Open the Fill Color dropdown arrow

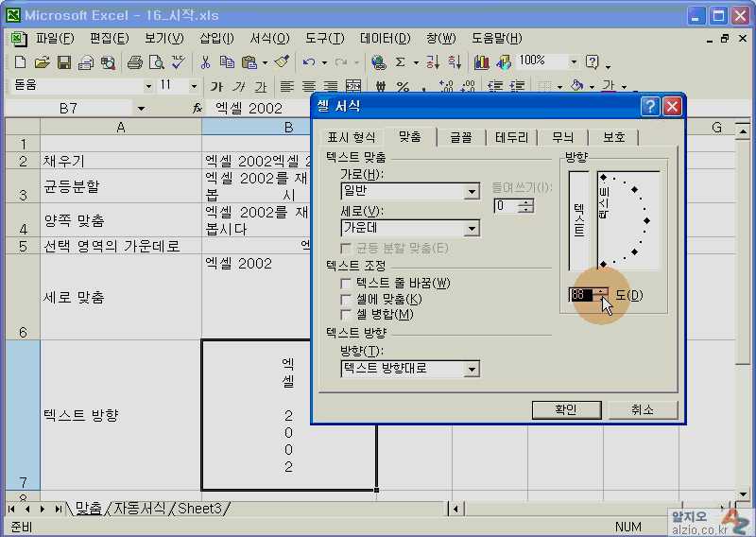(x=592, y=87)
